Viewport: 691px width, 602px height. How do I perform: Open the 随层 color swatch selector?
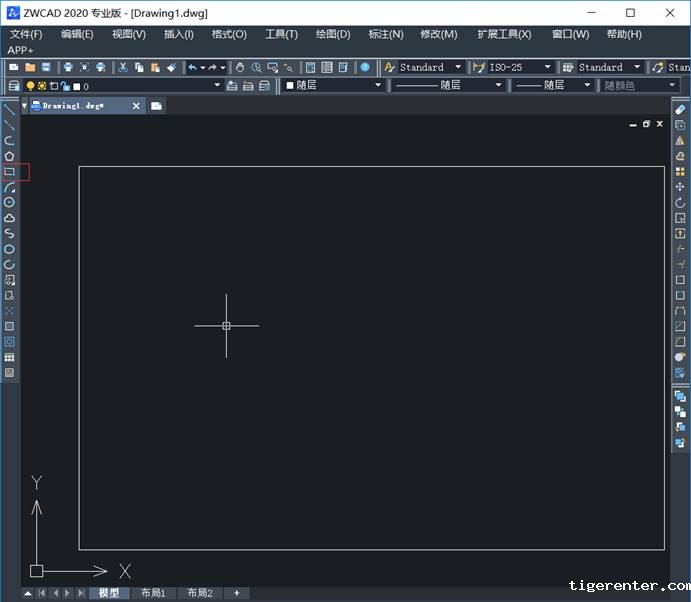pos(333,86)
